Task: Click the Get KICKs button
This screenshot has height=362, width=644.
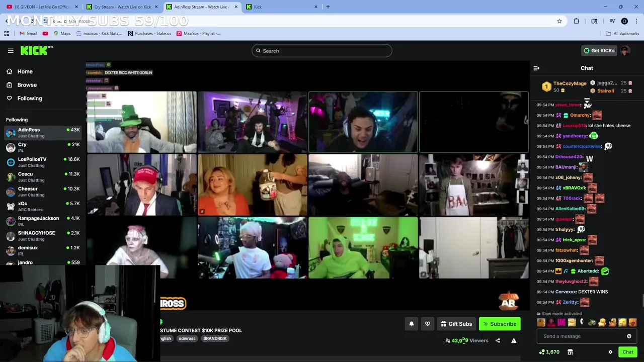Action: click(599, 51)
